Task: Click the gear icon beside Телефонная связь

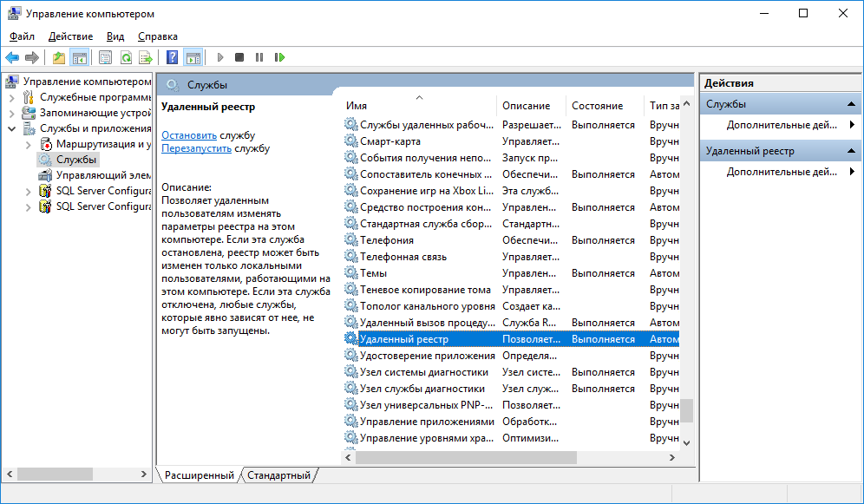Action: click(x=351, y=256)
